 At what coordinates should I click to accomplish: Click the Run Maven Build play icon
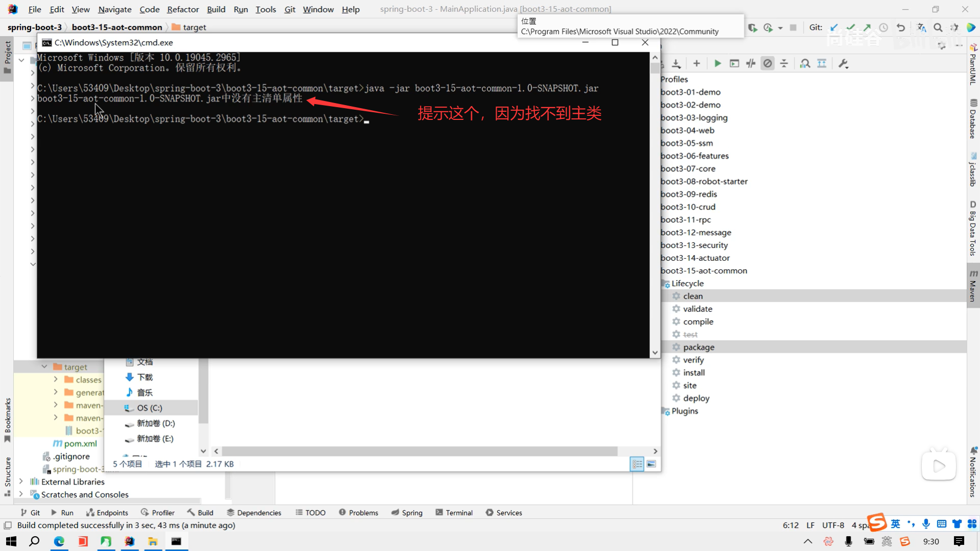717,64
